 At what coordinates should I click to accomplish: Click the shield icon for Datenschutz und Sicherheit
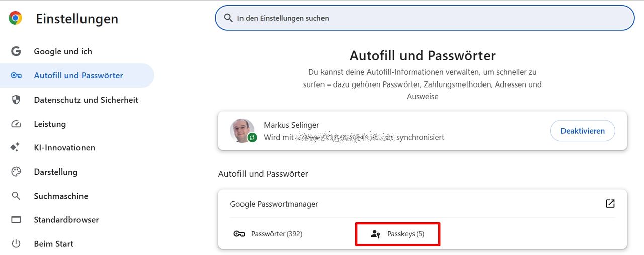16,100
